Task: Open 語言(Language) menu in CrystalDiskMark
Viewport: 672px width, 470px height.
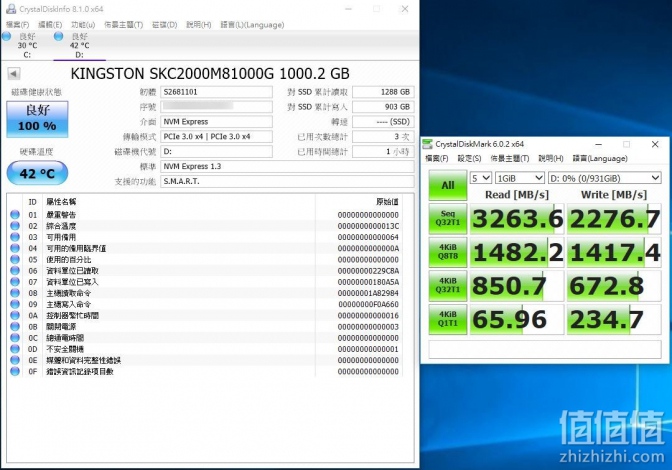Action: tap(600, 159)
